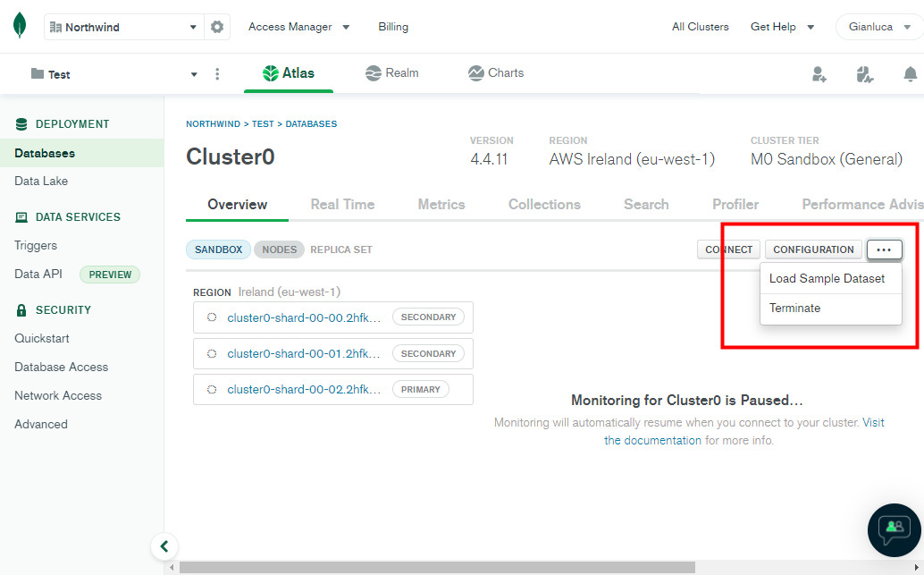Open Databases in the sidebar
The height and width of the screenshot is (575, 924).
coord(82,153)
